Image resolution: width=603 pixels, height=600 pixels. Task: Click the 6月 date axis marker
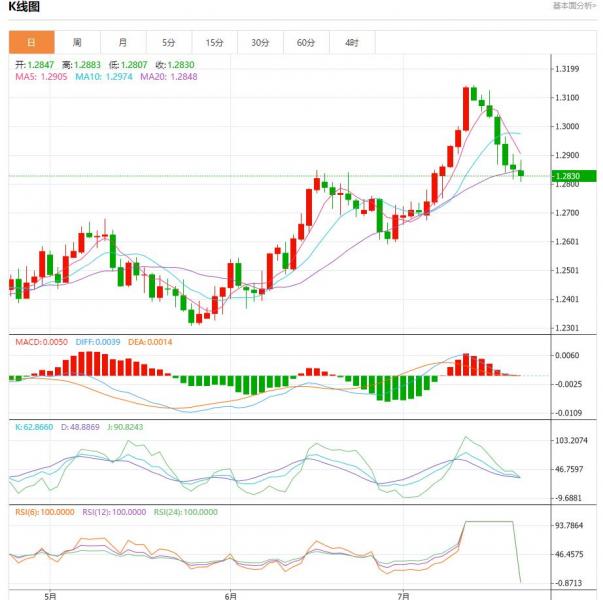click(231, 596)
